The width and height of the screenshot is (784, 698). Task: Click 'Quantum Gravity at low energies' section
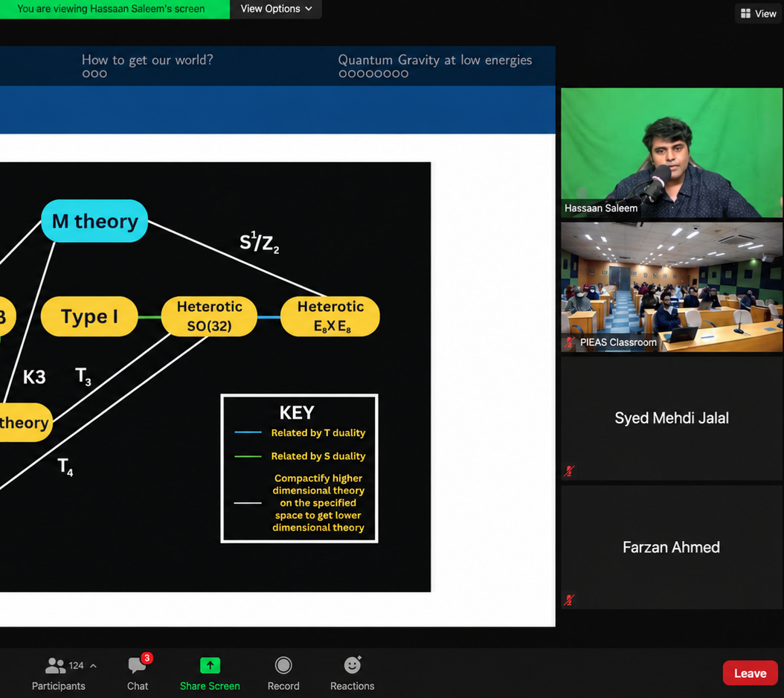[x=435, y=60]
